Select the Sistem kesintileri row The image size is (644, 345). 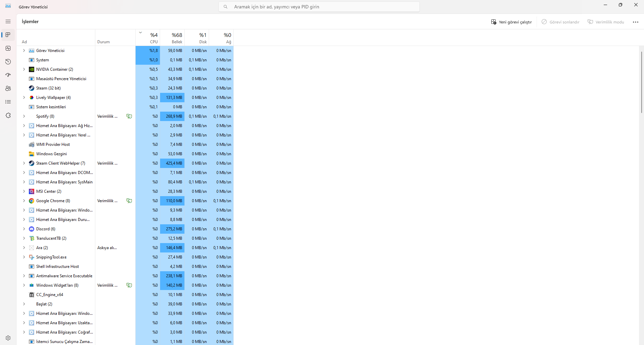click(x=125, y=107)
